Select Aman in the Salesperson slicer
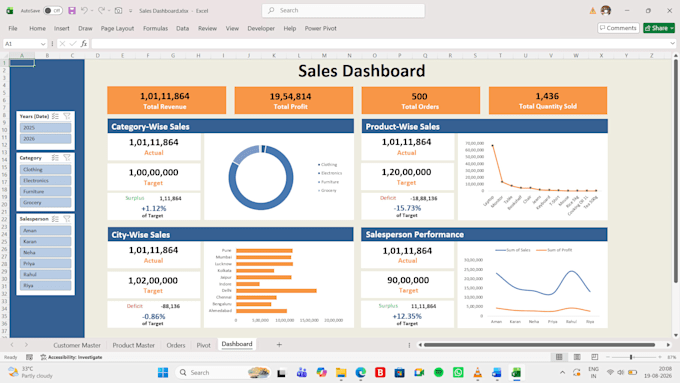The width and height of the screenshot is (680, 383). (x=45, y=231)
